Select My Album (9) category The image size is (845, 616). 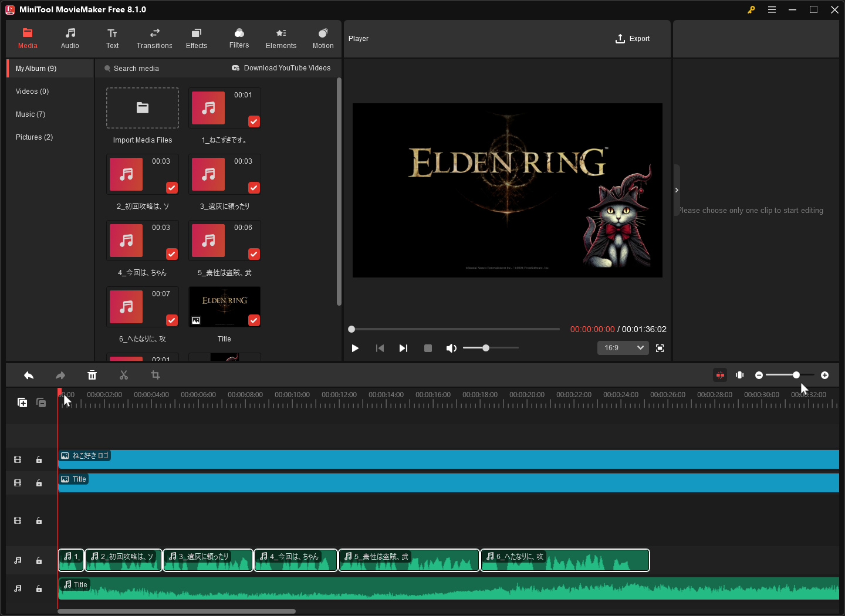click(50, 69)
